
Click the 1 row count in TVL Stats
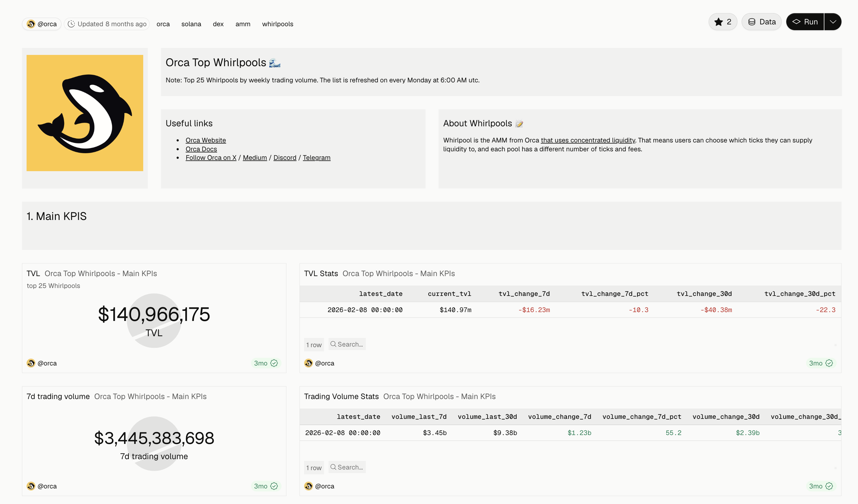tap(314, 345)
